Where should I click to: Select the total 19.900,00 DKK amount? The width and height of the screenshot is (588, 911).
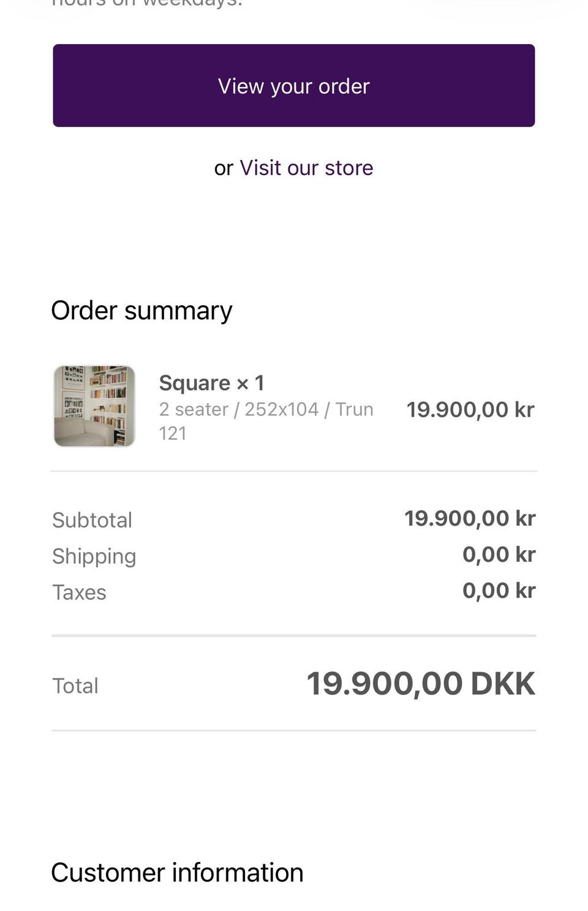[421, 684]
